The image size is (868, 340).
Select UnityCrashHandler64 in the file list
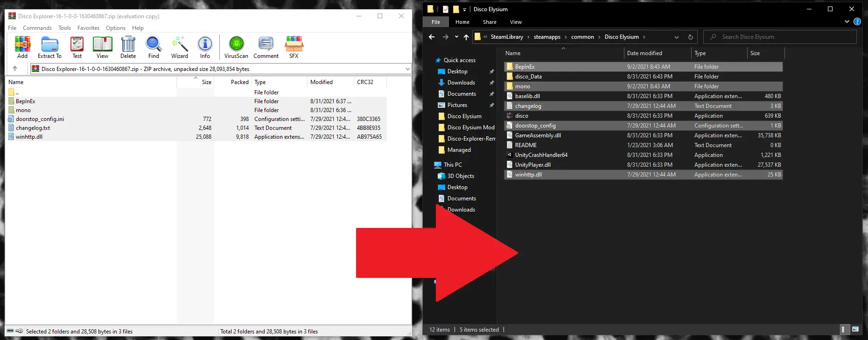644,155
